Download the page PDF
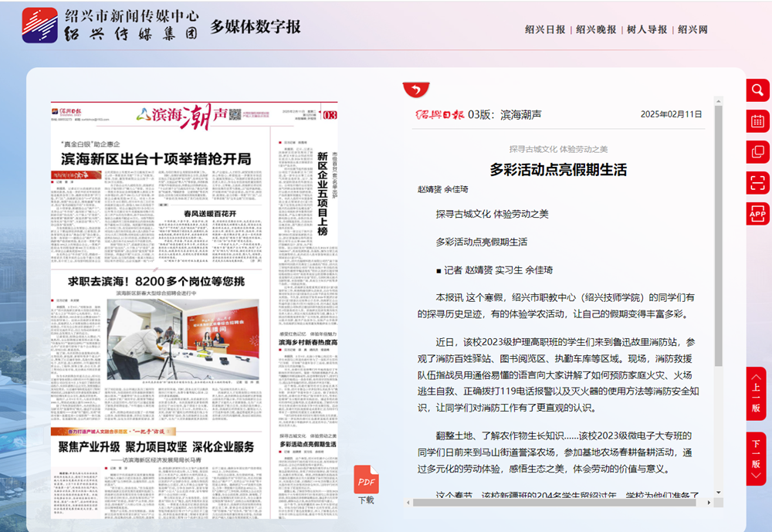 (x=366, y=483)
